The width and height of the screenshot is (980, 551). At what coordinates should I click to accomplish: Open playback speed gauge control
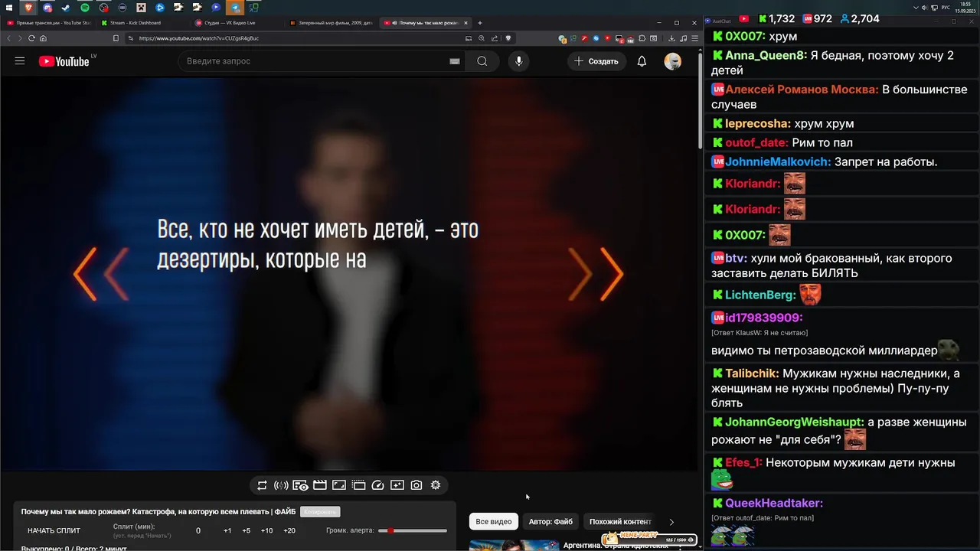coord(377,485)
